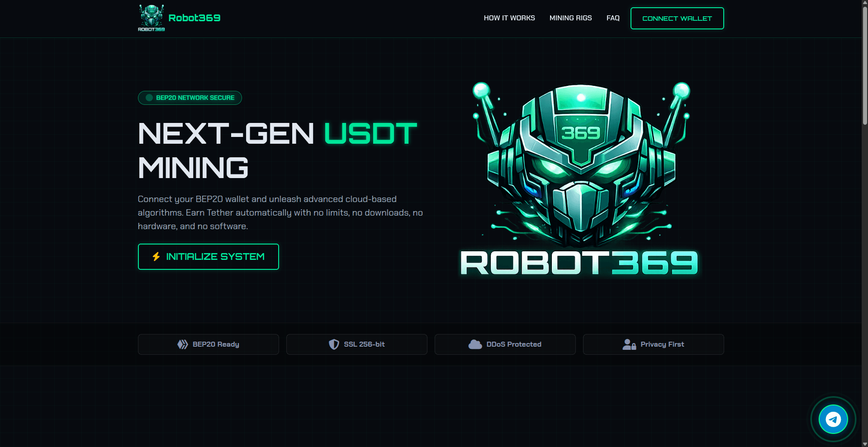Select the SSL 256-bit feature card
Image resolution: width=868 pixels, height=447 pixels.
[356, 344]
